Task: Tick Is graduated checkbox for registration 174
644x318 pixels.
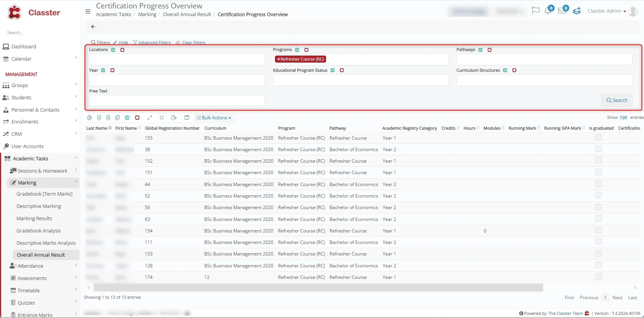Action: coord(598,277)
